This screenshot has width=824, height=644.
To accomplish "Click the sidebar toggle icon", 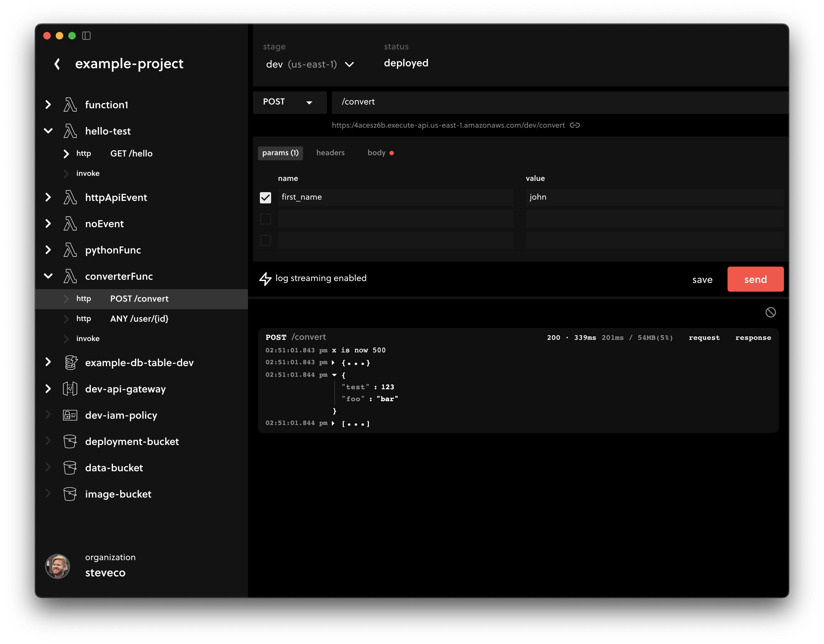I will (x=86, y=36).
